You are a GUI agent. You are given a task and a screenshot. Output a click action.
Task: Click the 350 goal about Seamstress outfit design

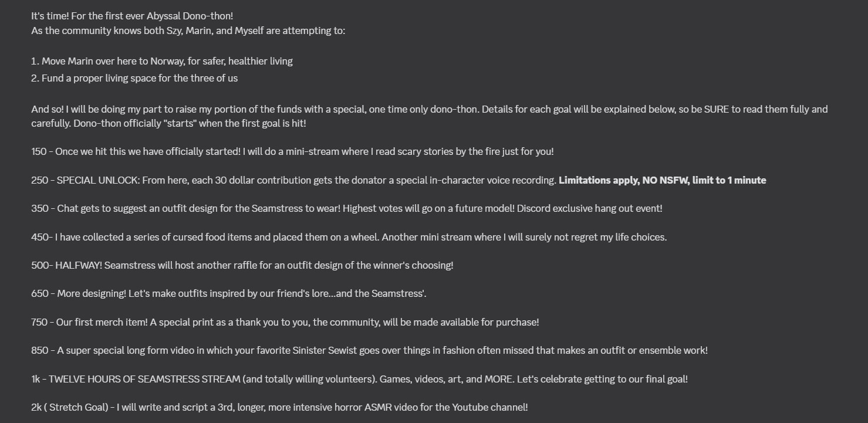point(347,208)
